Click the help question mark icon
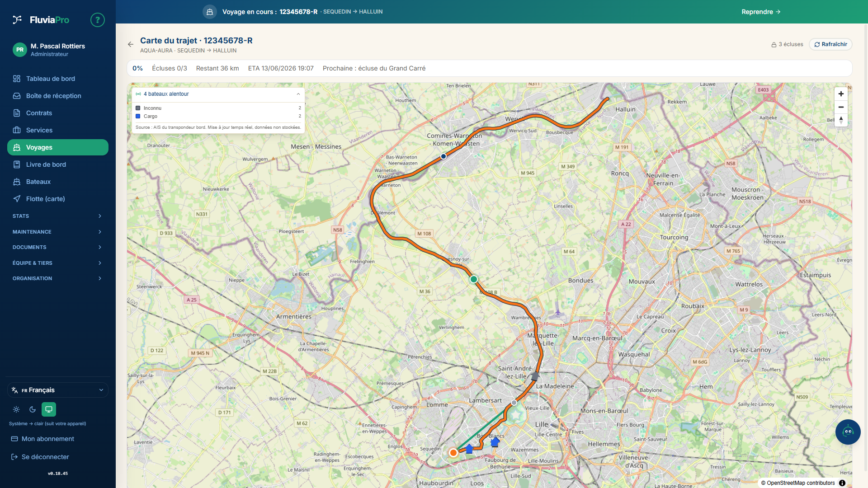Image resolution: width=868 pixels, height=488 pixels. 98,20
